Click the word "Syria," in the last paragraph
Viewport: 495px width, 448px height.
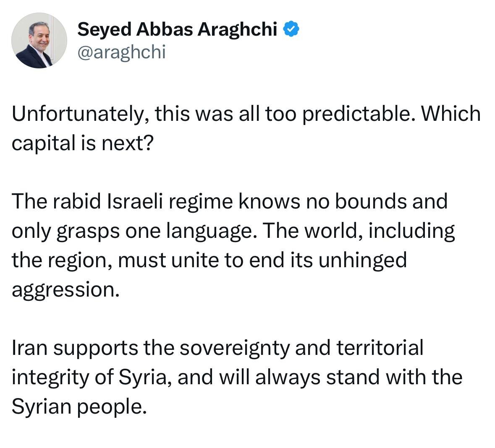(x=145, y=378)
